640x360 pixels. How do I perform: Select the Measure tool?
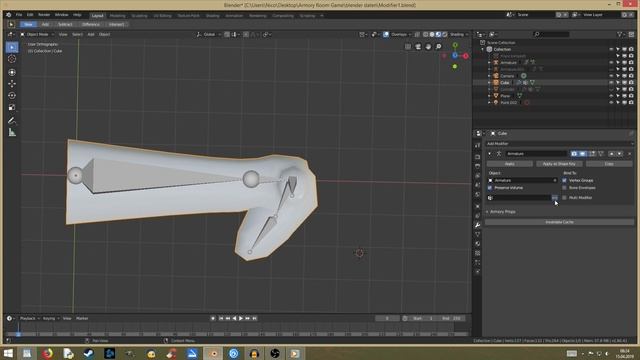[x=12, y=132]
